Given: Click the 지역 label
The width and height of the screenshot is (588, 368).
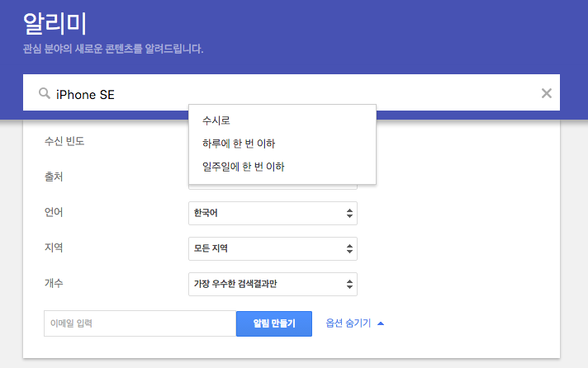Looking at the screenshot, I should tap(54, 248).
